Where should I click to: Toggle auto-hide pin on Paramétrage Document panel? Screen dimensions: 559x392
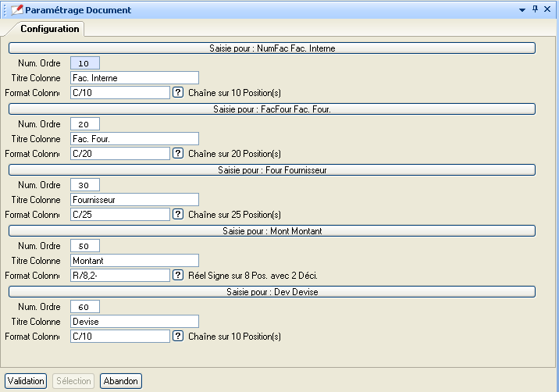[535, 9]
